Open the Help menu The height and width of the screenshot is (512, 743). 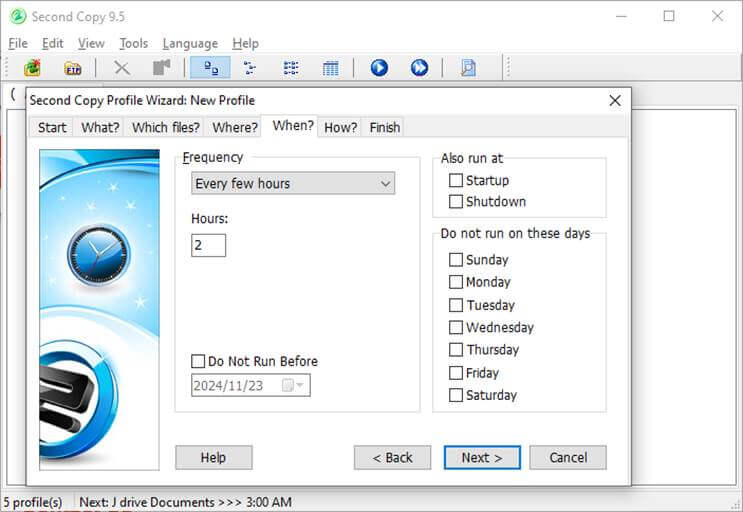pyautogui.click(x=245, y=44)
